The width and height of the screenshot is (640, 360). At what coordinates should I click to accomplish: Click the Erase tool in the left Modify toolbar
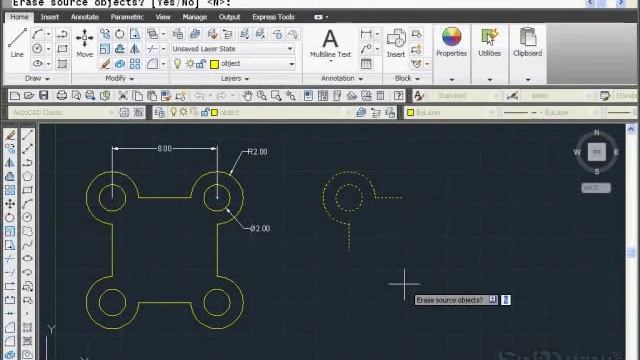pos(10,135)
